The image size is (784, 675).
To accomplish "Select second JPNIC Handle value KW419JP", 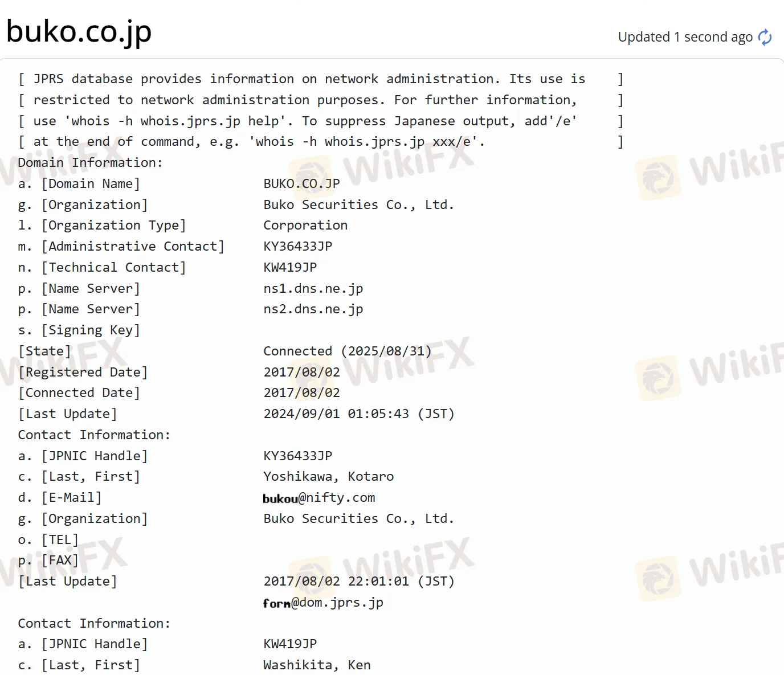I will [x=290, y=644].
